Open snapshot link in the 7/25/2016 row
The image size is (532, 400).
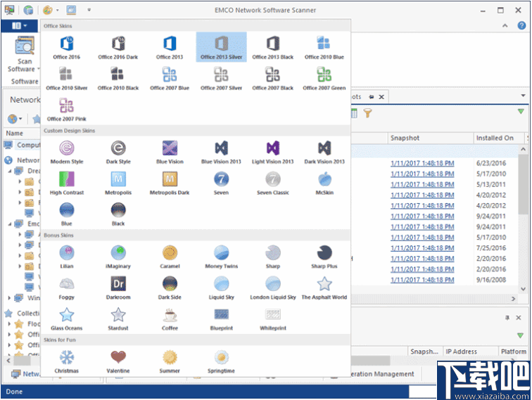coord(422,247)
